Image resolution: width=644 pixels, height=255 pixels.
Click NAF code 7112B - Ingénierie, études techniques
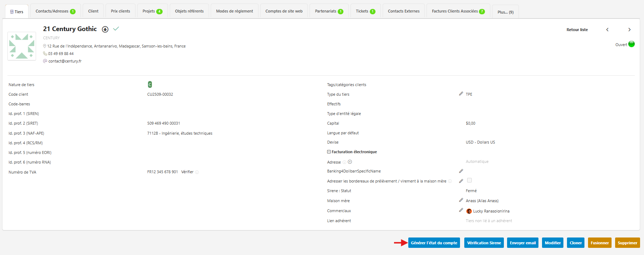180,133
